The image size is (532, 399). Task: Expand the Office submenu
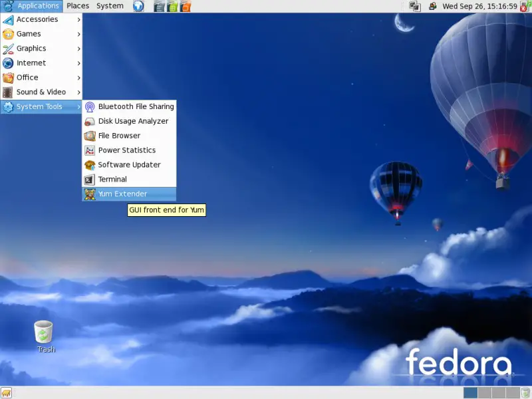click(41, 78)
